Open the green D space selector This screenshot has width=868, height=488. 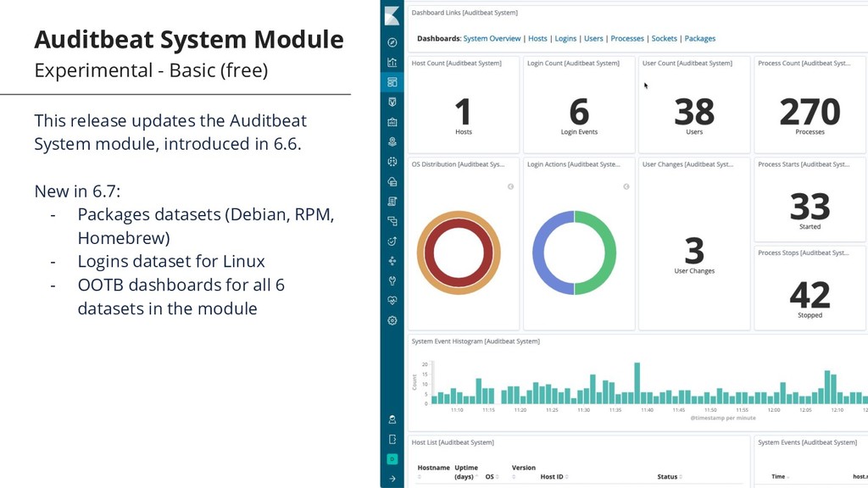pos(392,458)
